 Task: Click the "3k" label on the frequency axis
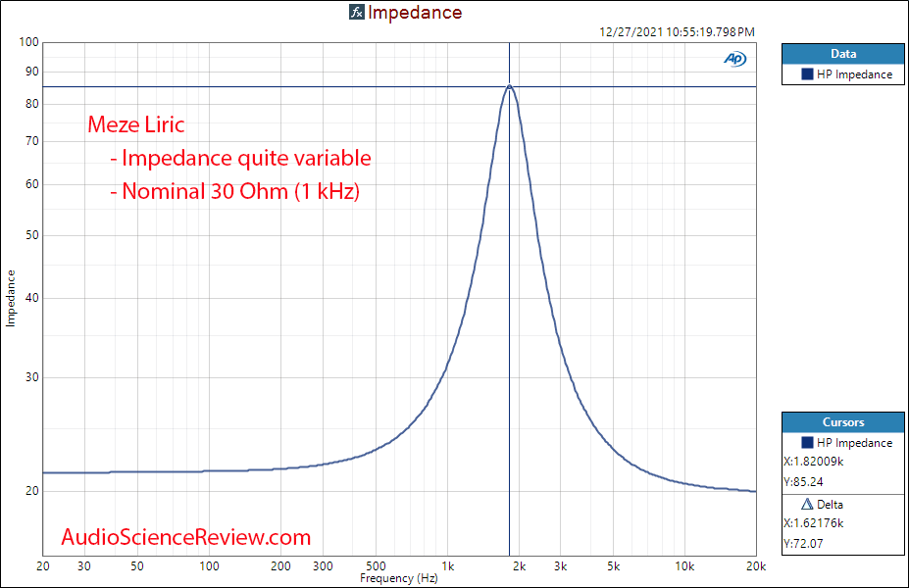(x=561, y=566)
